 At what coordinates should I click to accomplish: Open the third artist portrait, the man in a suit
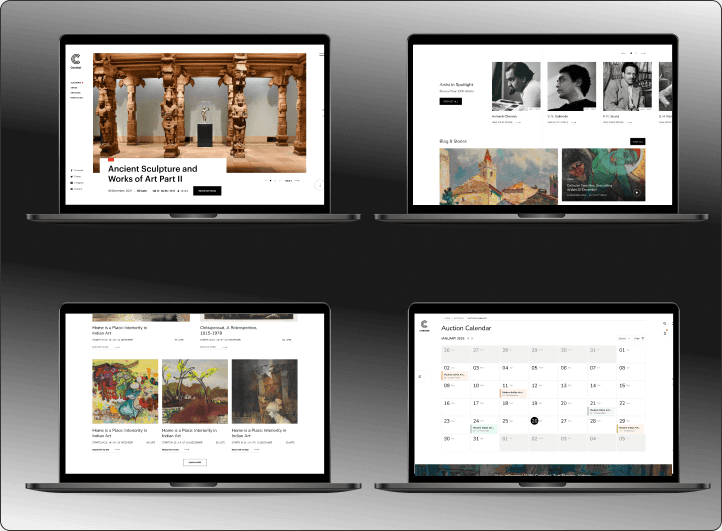point(627,87)
